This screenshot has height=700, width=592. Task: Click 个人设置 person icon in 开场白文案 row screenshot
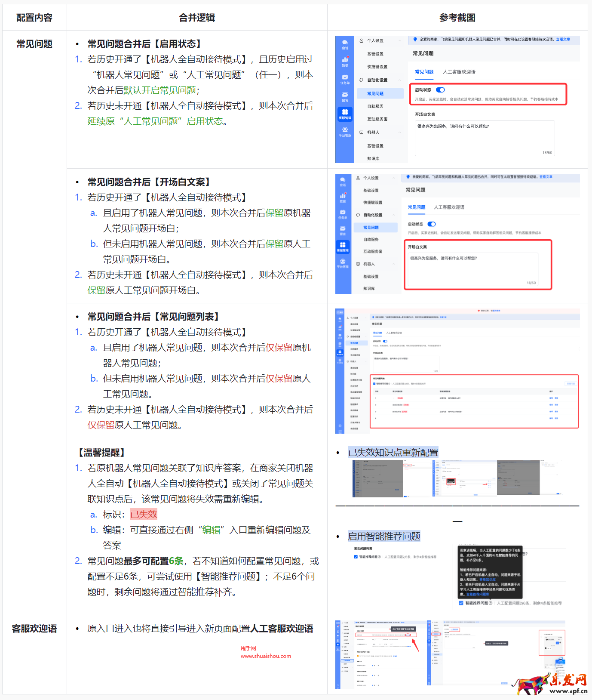tap(358, 178)
